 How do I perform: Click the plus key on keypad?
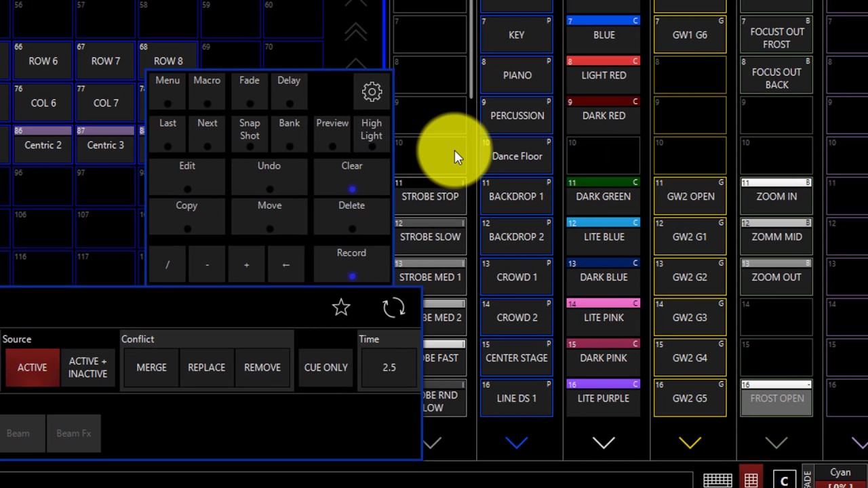point(246,265)
